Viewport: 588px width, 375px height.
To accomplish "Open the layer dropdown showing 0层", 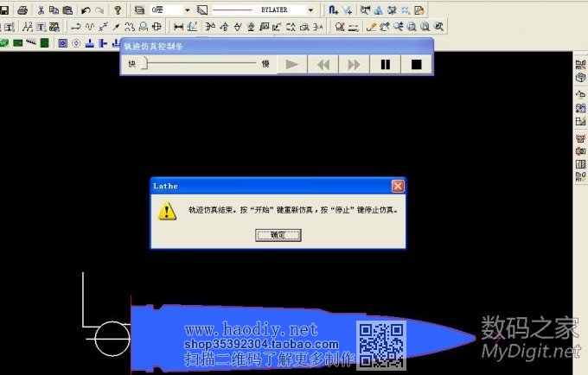I will click(x=188, y=10).
